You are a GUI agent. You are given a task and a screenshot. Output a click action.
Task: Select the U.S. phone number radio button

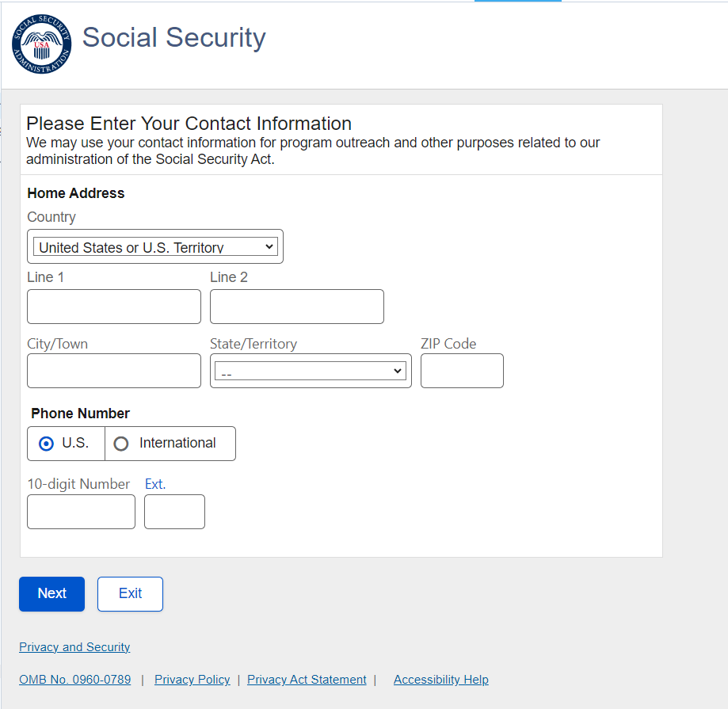coord(46,444)
